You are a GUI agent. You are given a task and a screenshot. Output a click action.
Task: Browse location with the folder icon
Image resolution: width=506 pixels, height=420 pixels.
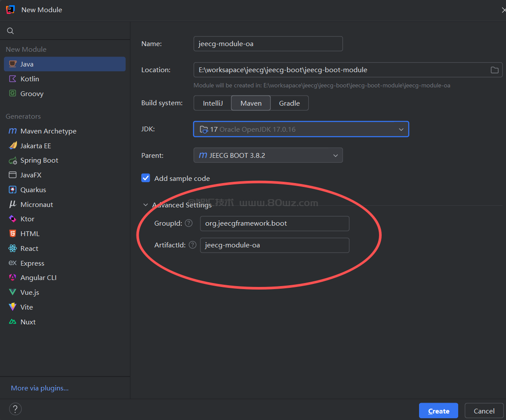pos(494,70)
